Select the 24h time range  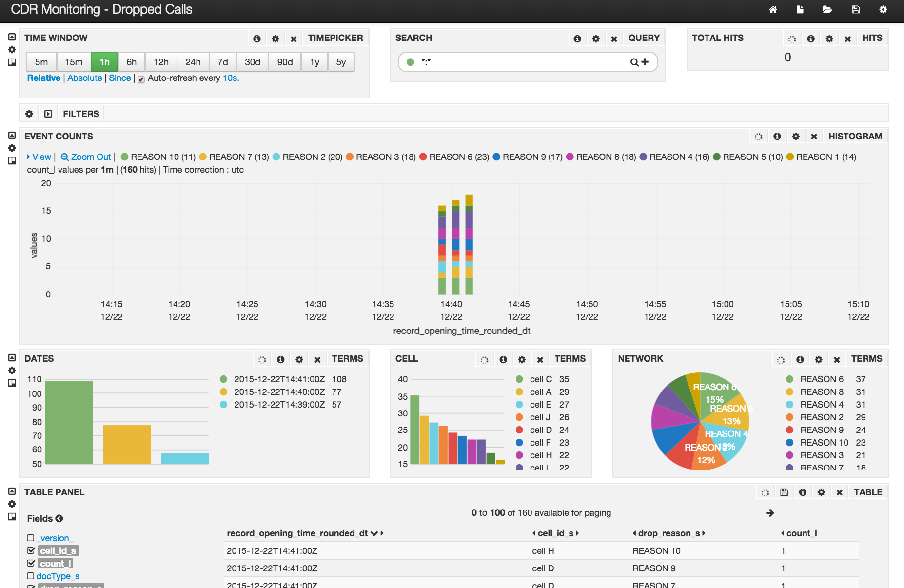point(193,62)
